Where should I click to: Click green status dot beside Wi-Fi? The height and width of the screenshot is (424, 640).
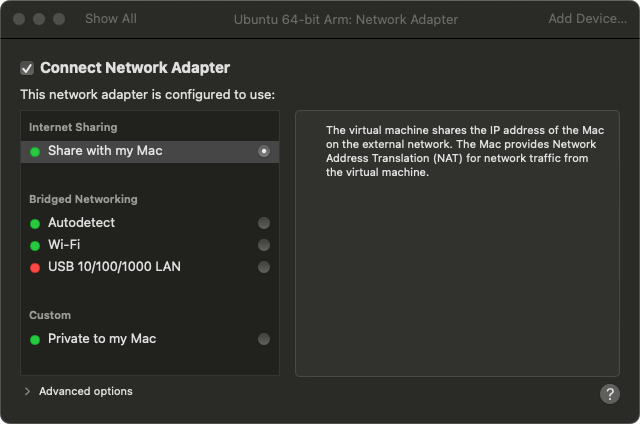pos(35,246)
